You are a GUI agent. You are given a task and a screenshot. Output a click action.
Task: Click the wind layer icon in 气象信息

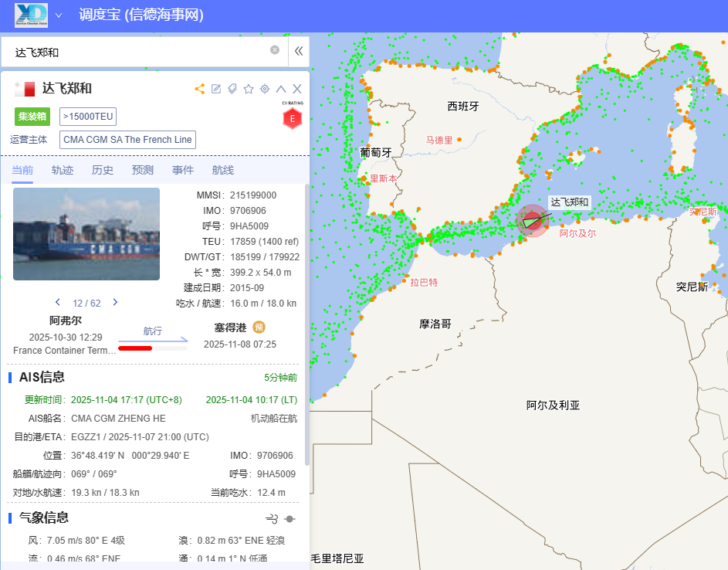tap(272, 519)
